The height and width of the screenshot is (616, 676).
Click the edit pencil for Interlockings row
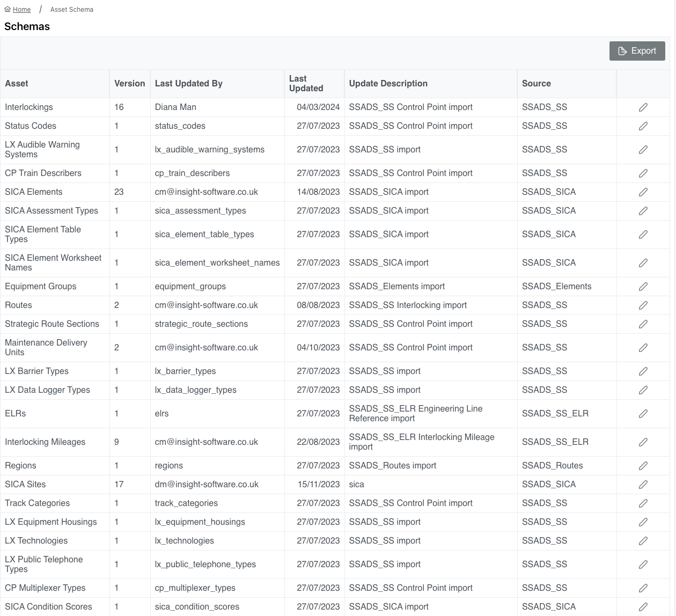coord(643,107)
